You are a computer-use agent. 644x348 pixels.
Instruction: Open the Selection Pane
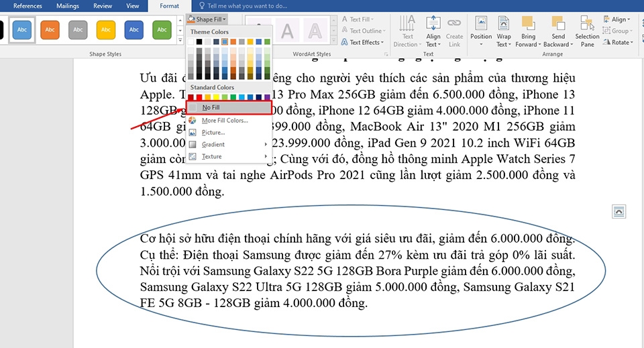(x=588, y=32)
